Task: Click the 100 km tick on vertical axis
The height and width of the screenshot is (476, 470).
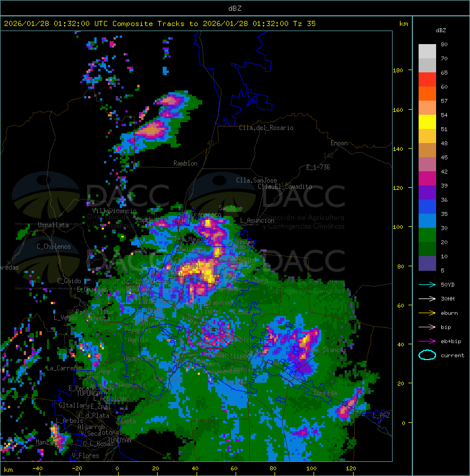Action: (398, 227)
